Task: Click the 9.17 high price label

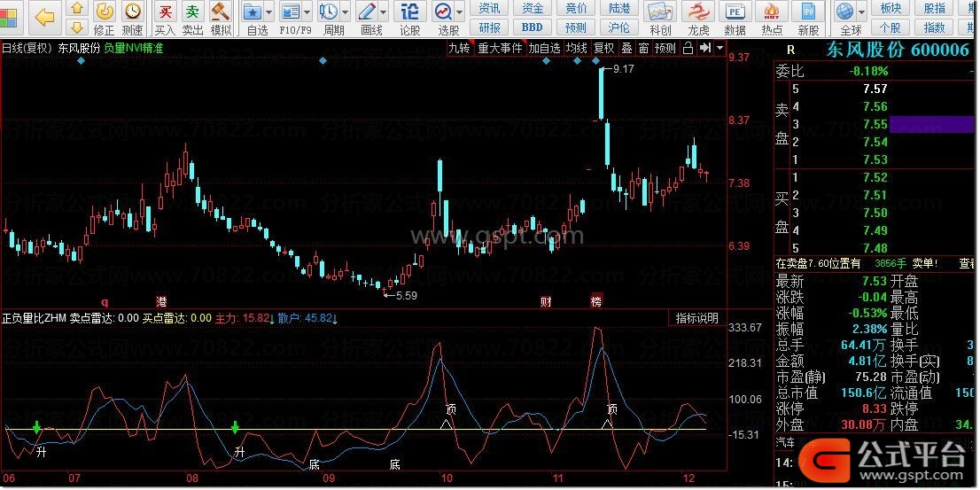Action: [624, 69]
